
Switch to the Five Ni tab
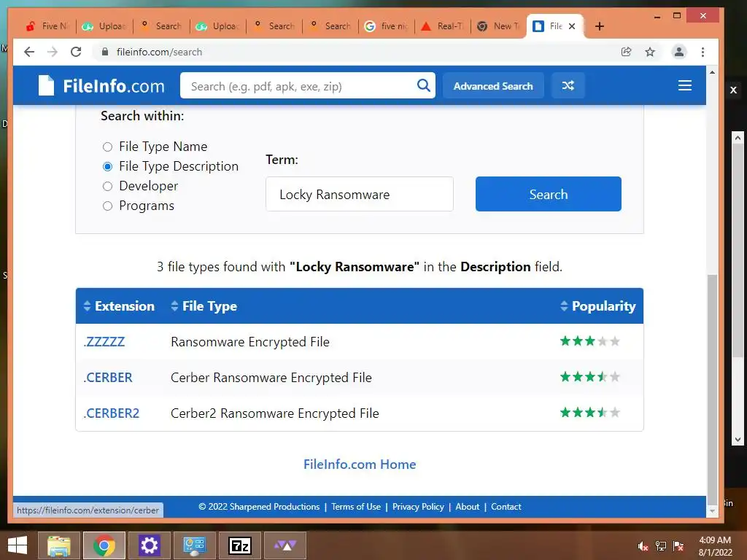[47, 26]
